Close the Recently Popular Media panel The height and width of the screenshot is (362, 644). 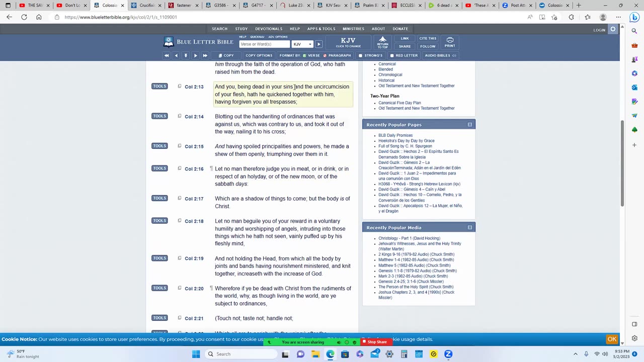click(x=470, y=227)
